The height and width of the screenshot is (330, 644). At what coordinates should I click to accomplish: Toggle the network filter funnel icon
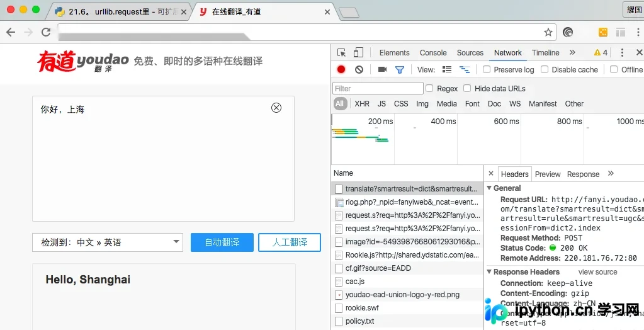(400, 70)
